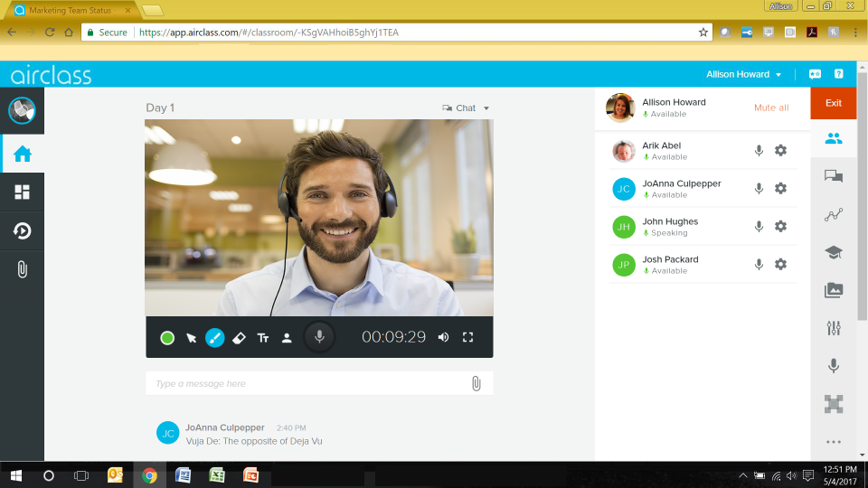Open the graduation cap panel in right sidebar
This screenshot has width=868, height=488.
click(833, 253)
